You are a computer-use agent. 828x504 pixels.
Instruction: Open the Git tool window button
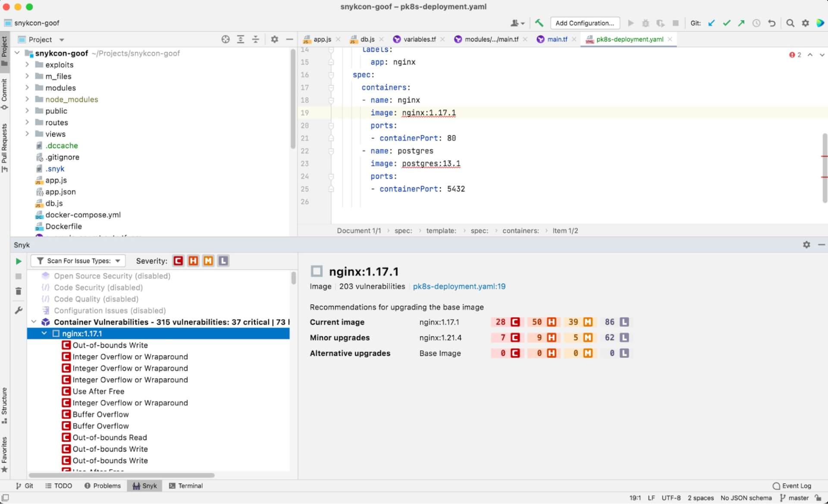[x=25, y=486]
